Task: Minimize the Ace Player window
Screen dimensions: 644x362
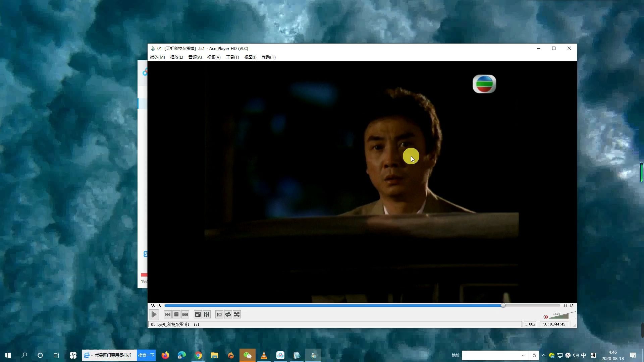Action: (x=539, y=48)
